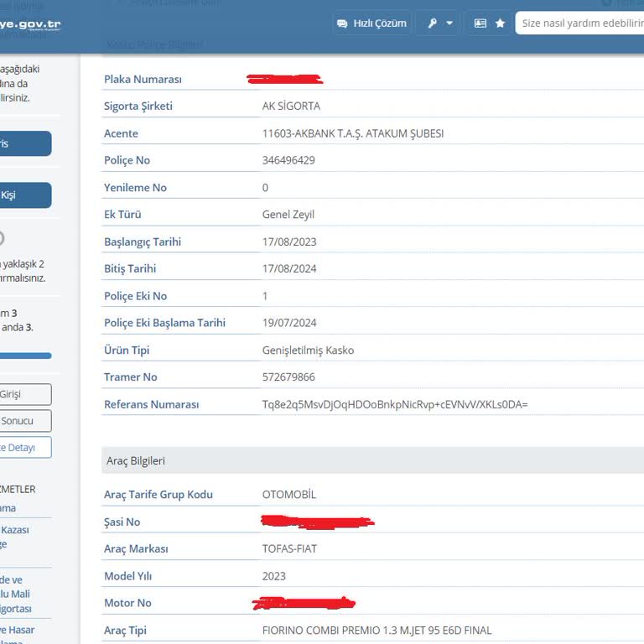Click the 'Size nasıl yardım edebilirim' search field
The image size is (644, 644).
coord(579,23)
